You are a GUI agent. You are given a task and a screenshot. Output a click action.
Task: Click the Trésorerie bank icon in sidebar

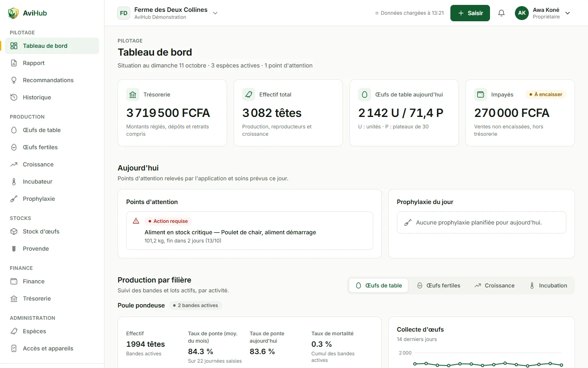(x=14, y=298)
